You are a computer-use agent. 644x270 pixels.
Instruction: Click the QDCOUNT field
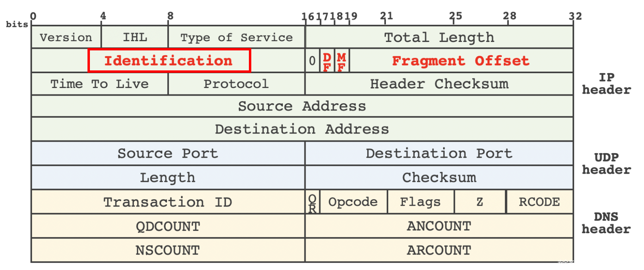tap(168, 226)
